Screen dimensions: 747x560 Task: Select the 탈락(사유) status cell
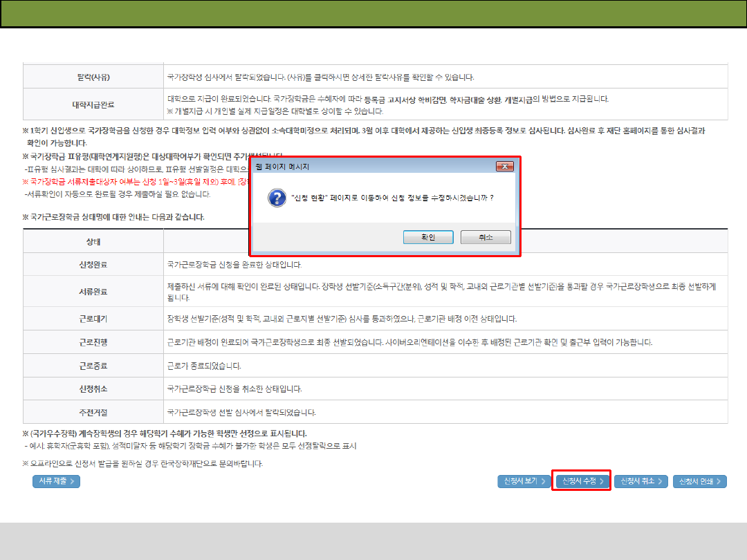click(93, 77)
